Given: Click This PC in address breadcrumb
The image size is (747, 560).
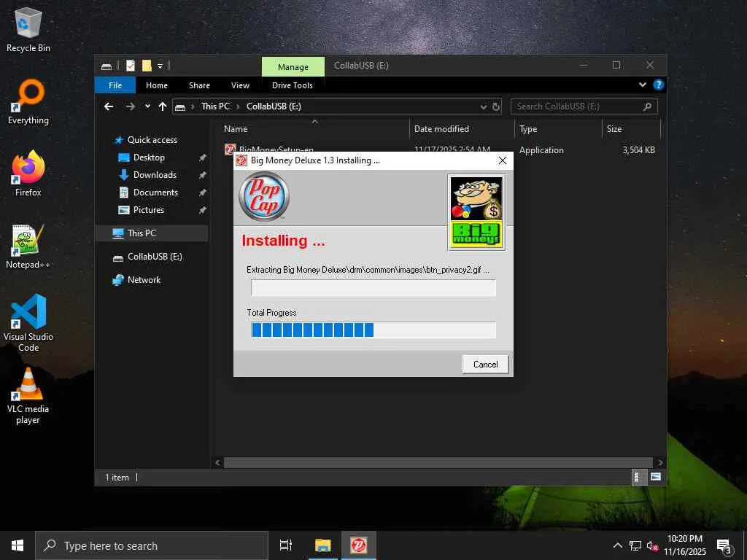Looking at the screenshot, I should click(215, 106).
